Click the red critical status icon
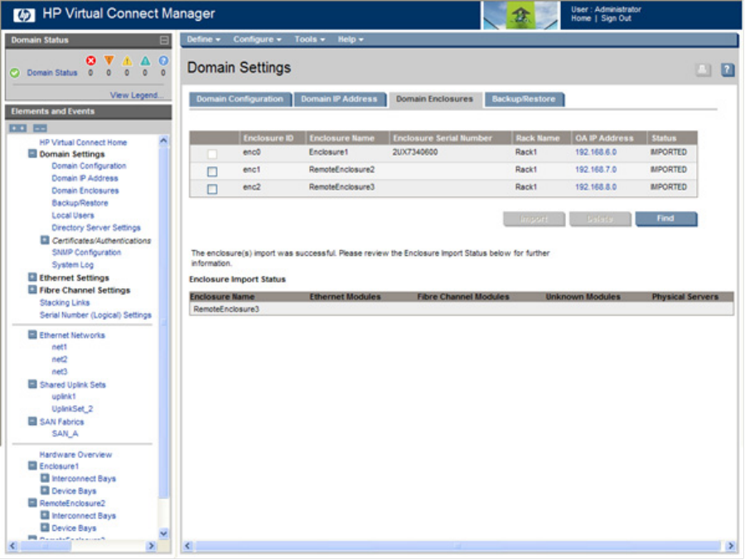The image size is (745, 560). pyautogui.click(x=91, y=60)
